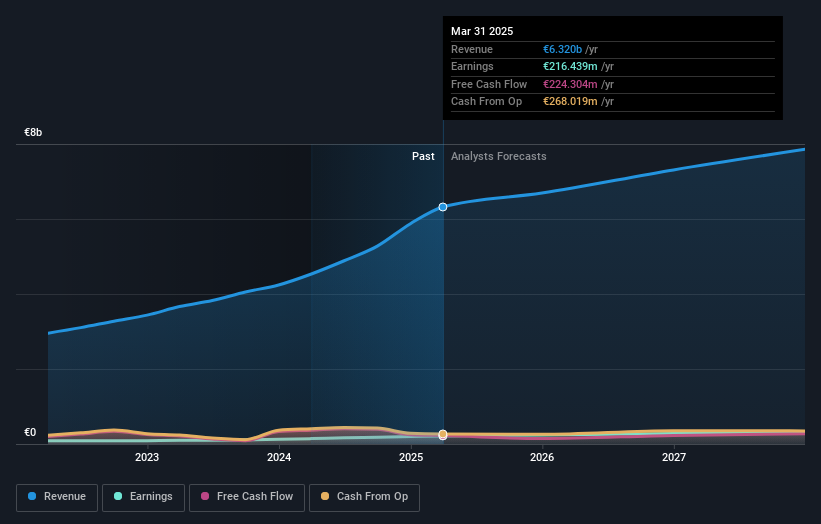
Task: Click the 2025 x-axis label
Action: pos(411,458)
